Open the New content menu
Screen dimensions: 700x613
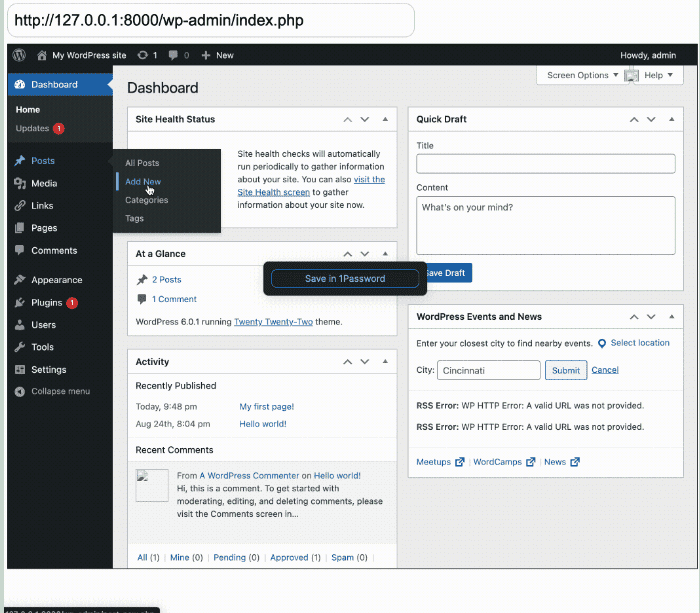pyautogui.click(x=217, y=55)
